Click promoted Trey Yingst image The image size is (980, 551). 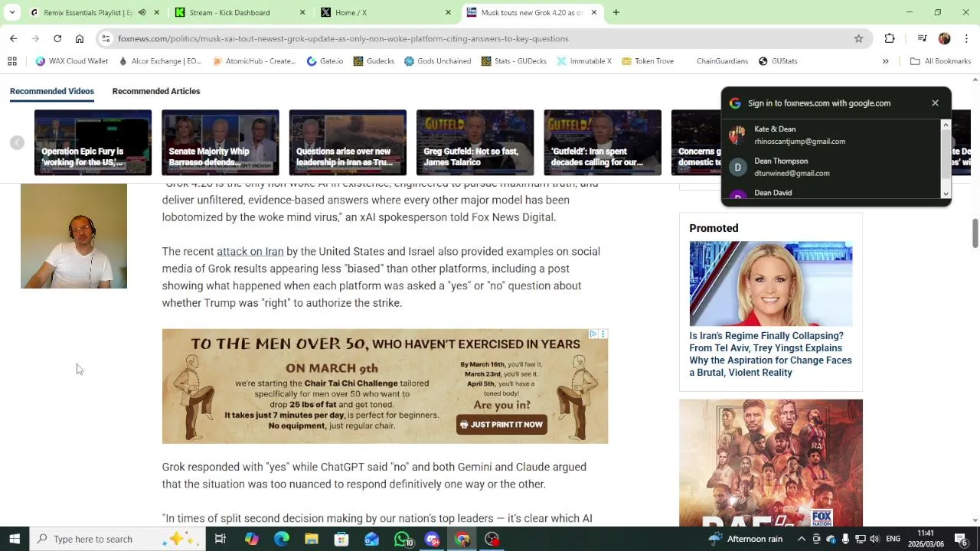click(771, 284)
